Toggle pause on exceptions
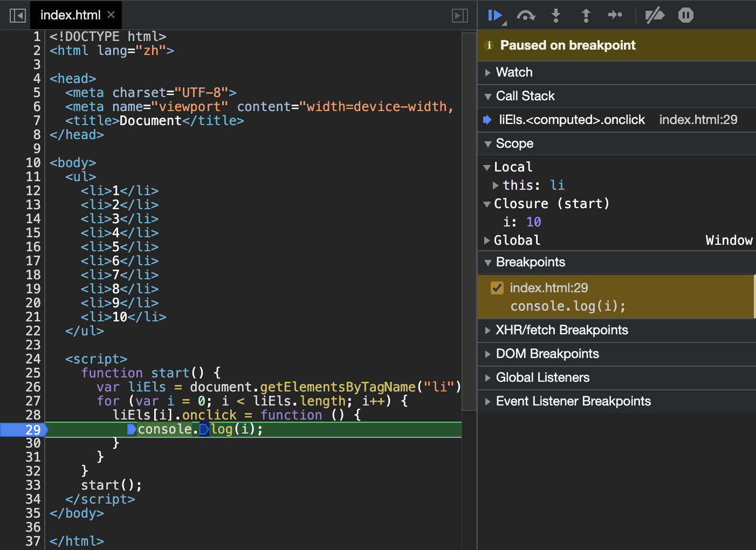The image size is (756, 550). coord(686,15)
